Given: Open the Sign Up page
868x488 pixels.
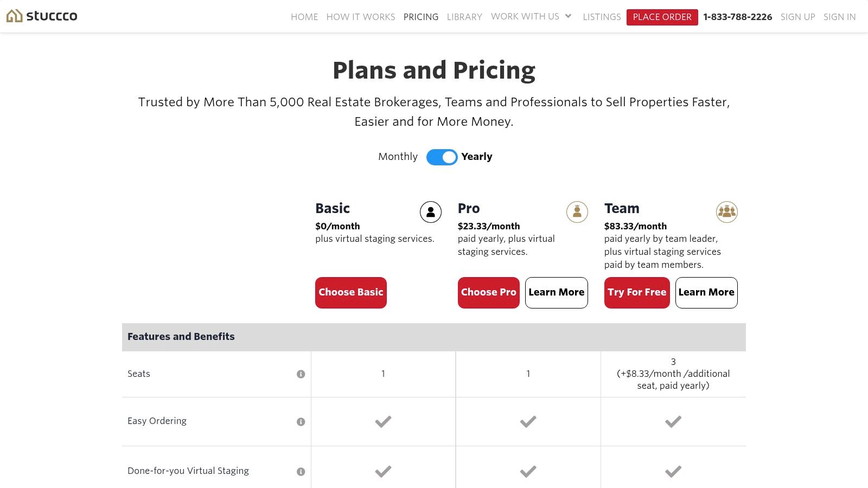Looking at the screenshot, I should [797, 17].
